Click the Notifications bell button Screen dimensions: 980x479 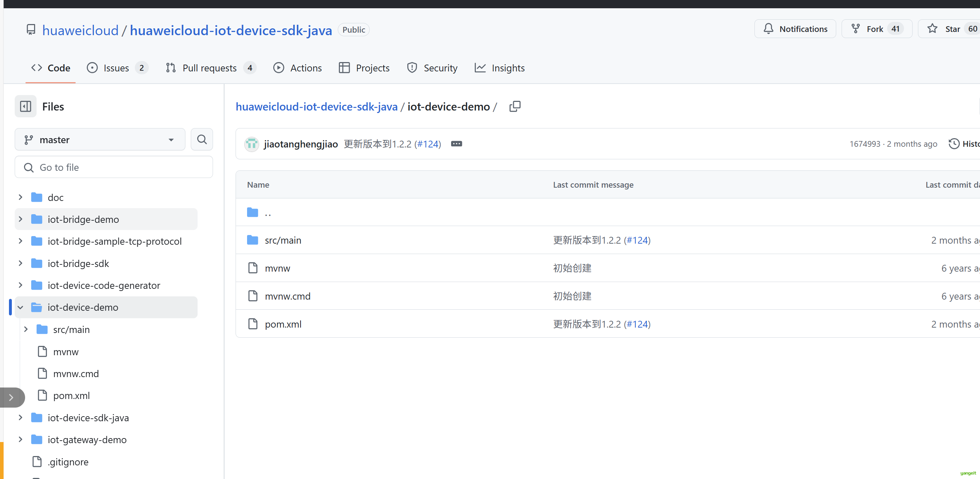pyautogui.click(x=795, y=29)
